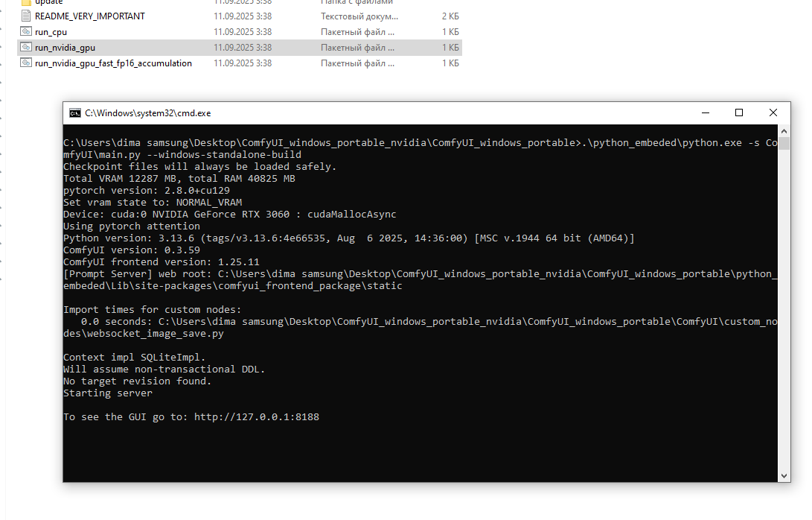Viewport: 812px width, 520px height.
Task: Click 'Context impl SQLiteImpl.' console line
Action: pos(134,357)
